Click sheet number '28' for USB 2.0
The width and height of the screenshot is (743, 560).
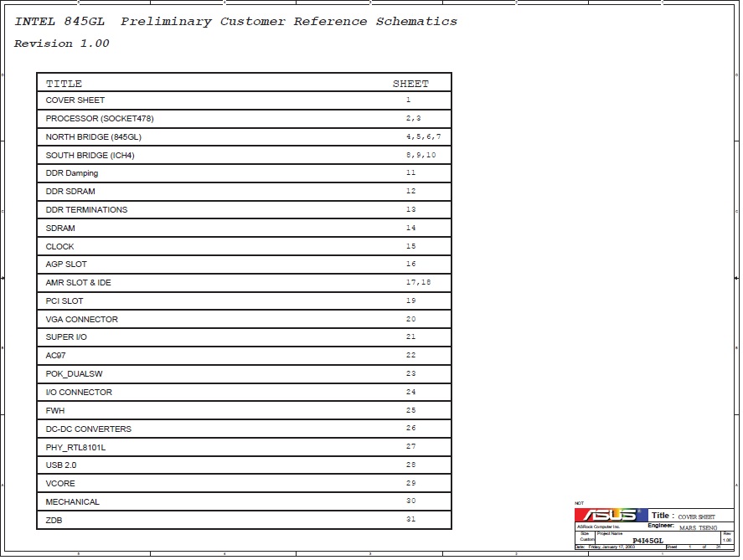tap(410, 465)
